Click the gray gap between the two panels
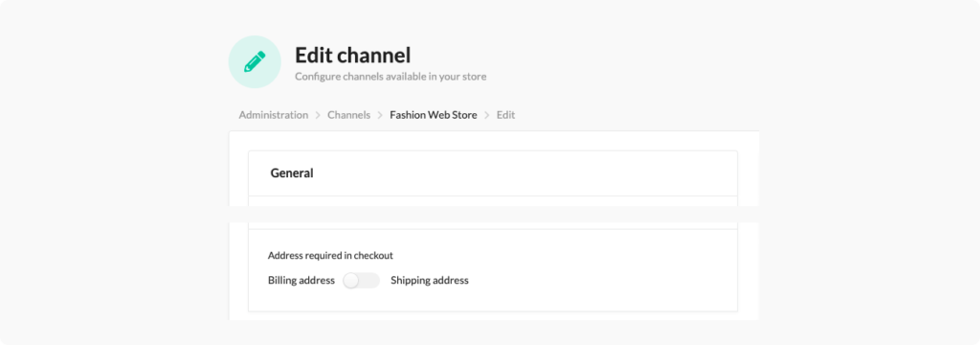980x345 pixels. (494, 214)
